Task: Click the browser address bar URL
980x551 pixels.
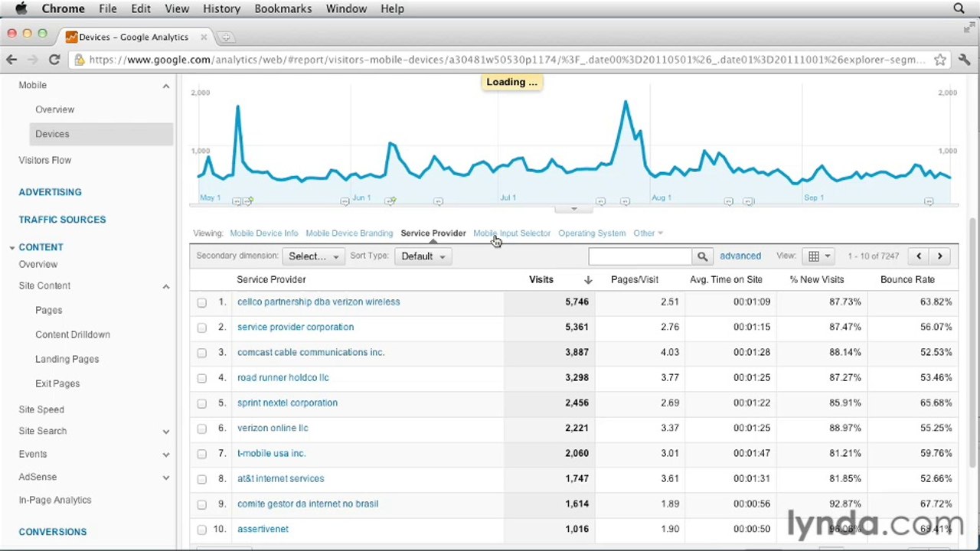Action: [505, 60]
